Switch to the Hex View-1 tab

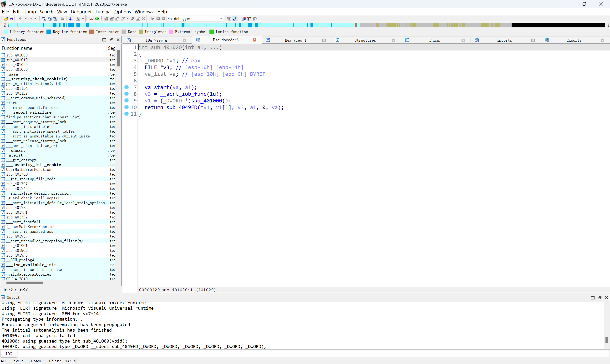tap(295, 40)
